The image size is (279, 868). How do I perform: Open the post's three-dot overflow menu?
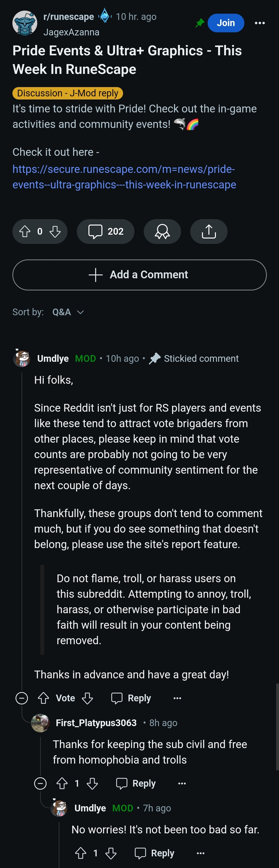[259, 23]
